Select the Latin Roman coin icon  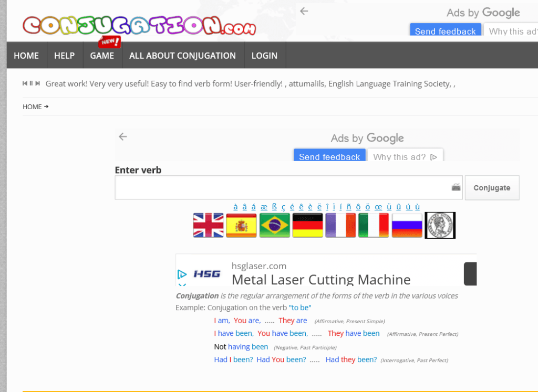(440, 225)
